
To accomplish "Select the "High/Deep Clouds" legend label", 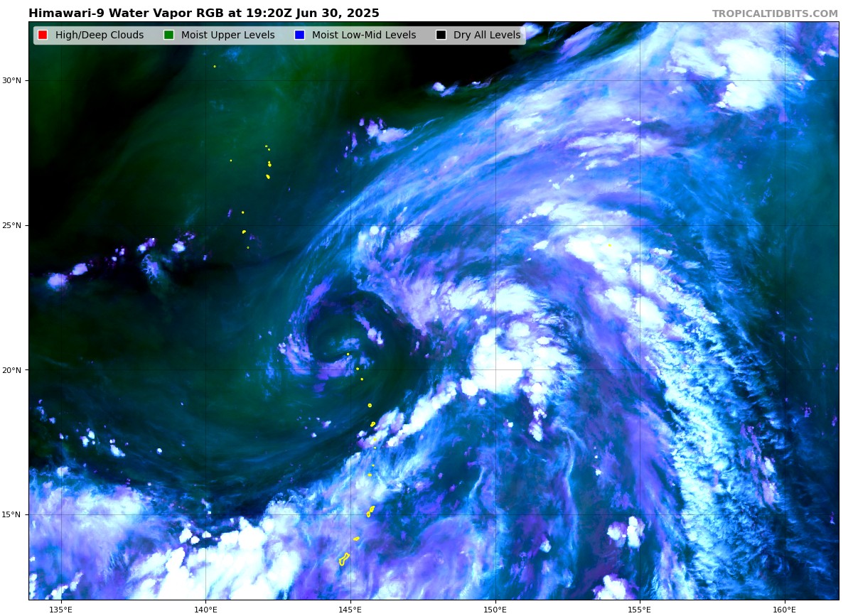I will pos(100,36).
